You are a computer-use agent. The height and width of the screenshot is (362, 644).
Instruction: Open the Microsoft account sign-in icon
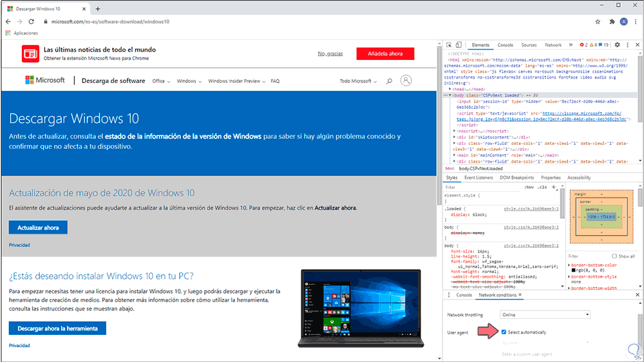(x=406, y=80)
